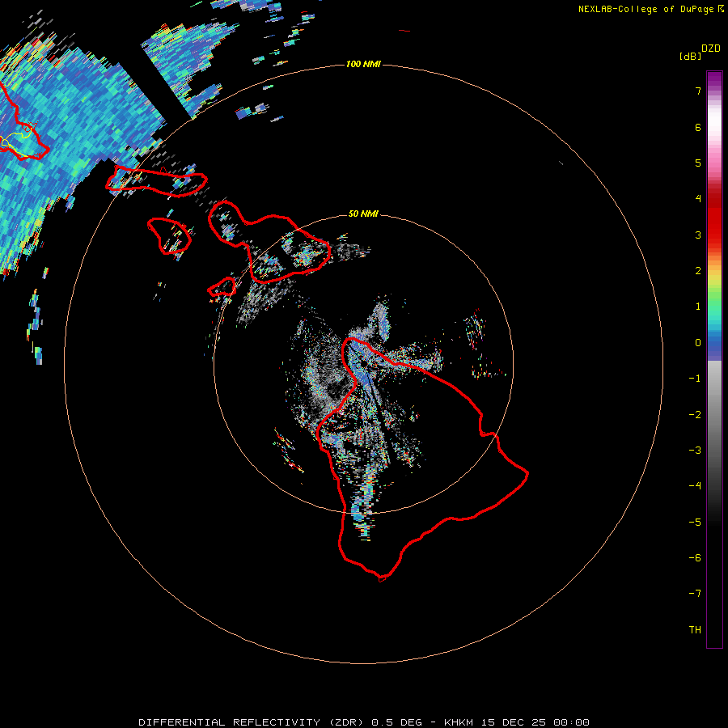Screen dimensions: 728x728
Task: Click the colorbar value 1 label
Action: point(698,307)
